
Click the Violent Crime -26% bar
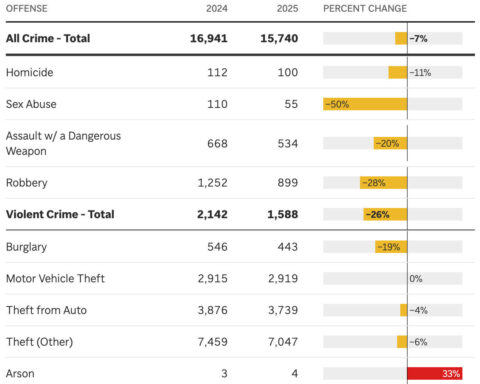385,214
